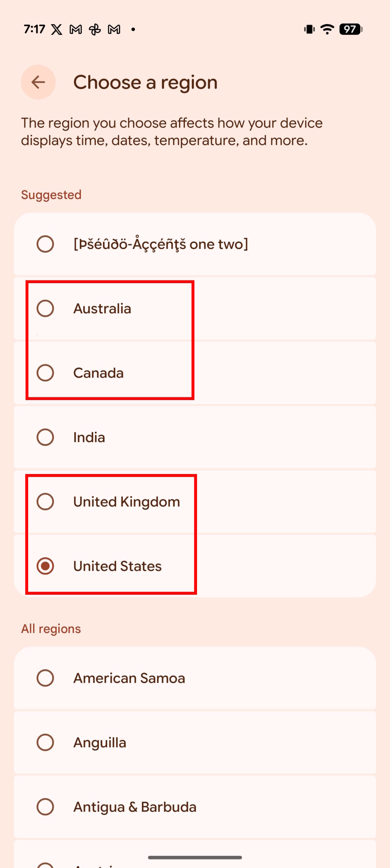This screenshot has width=390, height=868.
Task: Tap the All regions section header
Action: 51,629
